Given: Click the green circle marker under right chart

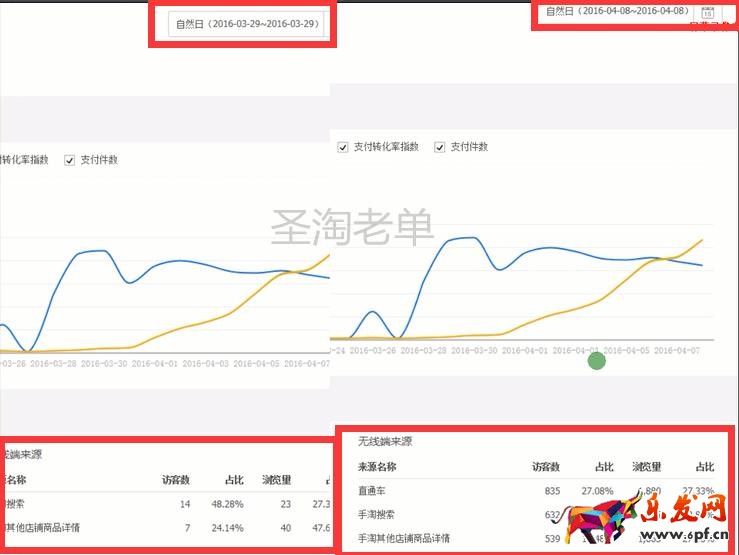Looking at the screenshot, I should tap(596, 360).
